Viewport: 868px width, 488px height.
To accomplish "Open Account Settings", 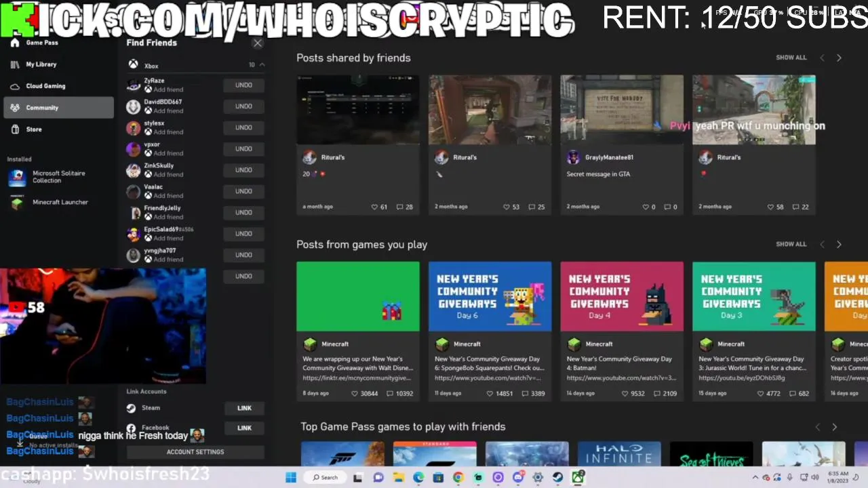I will coord(195,452).
